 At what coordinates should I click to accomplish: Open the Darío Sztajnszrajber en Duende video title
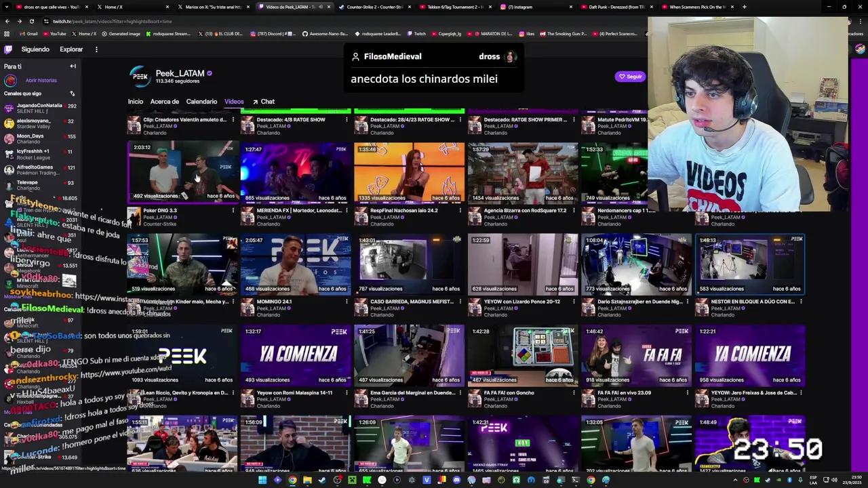click(x=640, y=302)
